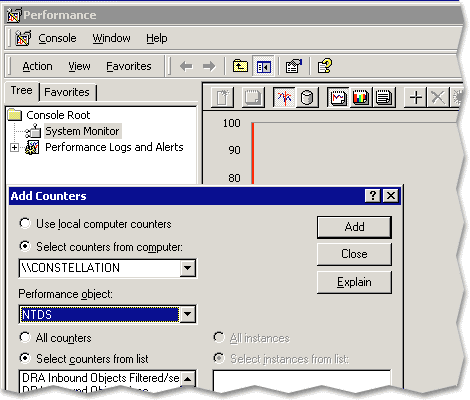Screen dimensions: 470x400
Task: Select Performance Logs and Alerts item
Action: tap(114, 147)
